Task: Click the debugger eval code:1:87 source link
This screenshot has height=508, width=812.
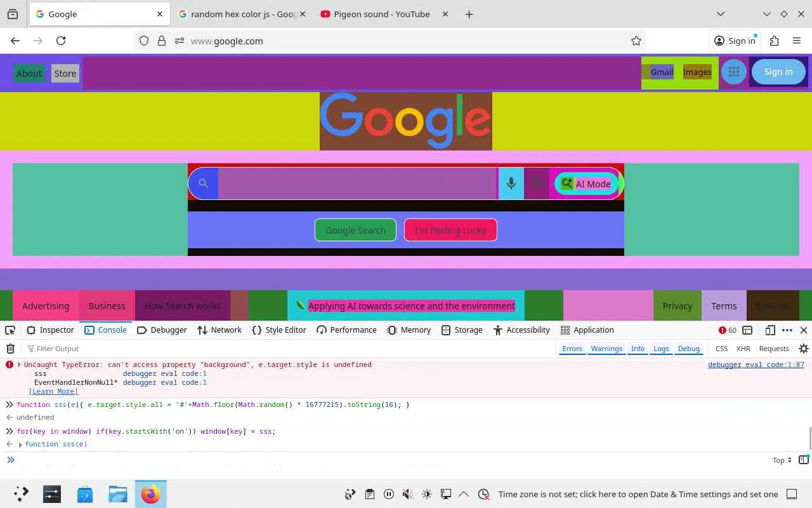Action: coord(756,364)
